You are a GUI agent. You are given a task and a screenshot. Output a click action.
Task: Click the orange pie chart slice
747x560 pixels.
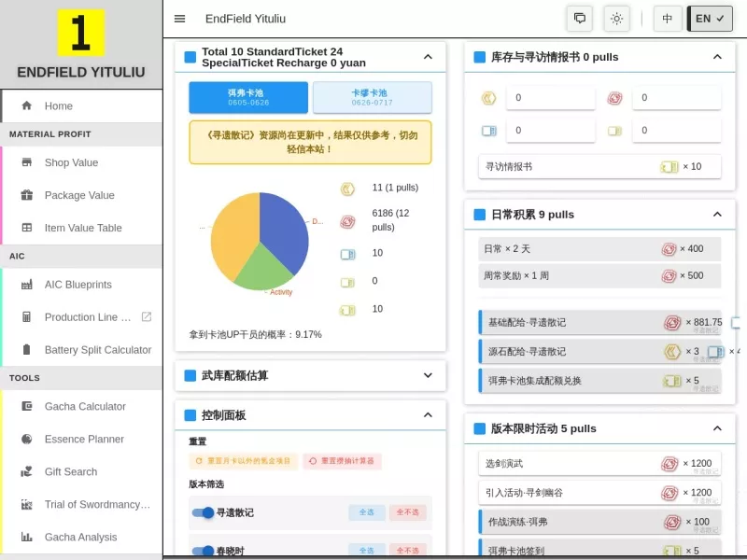pyautogui.click(x=234, y=233)
